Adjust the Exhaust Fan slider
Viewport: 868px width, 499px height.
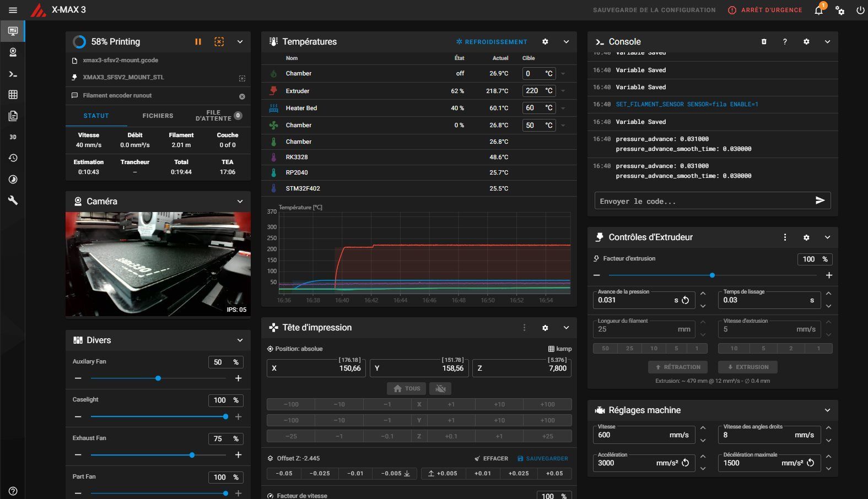click(158, 455)
